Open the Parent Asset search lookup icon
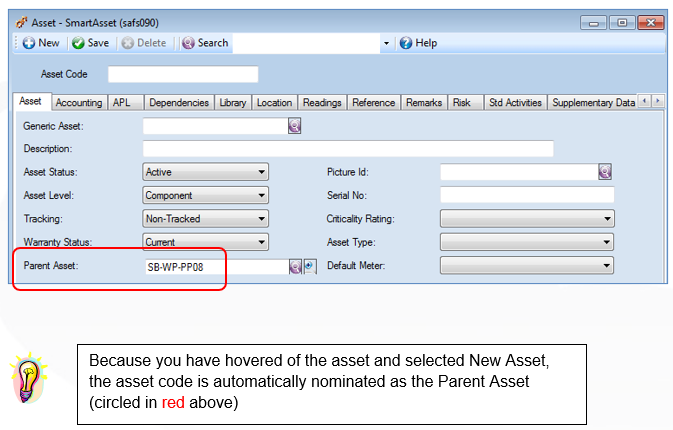The height and width of the screenshot is (430, 673). click(295, 266)
